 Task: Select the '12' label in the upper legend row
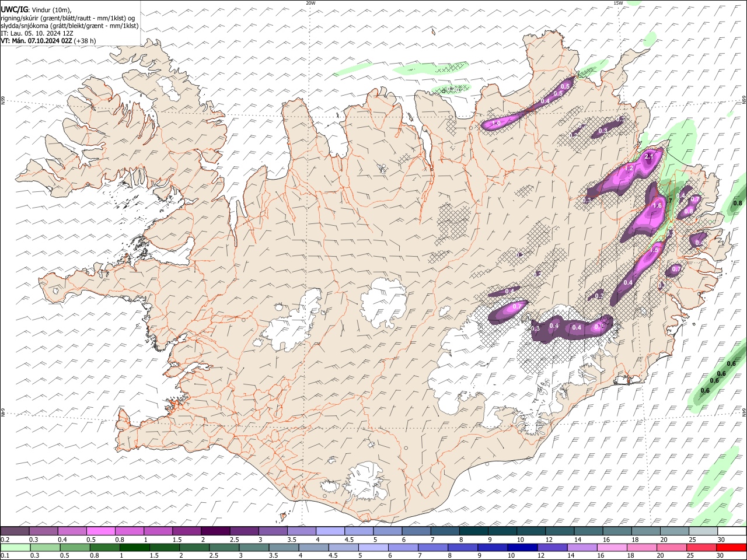point(549,540)
